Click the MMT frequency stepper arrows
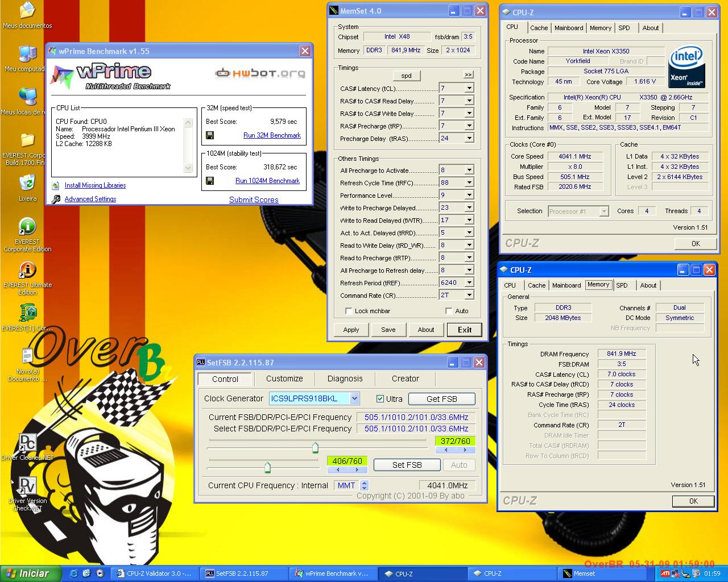Viewport: 728px width, 582px height. pos(365,485)
